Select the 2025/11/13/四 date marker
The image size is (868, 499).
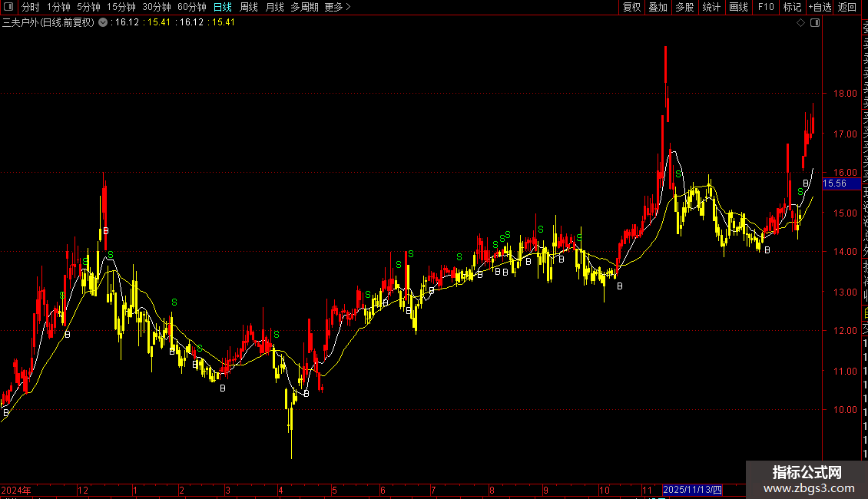coord(693,490)
